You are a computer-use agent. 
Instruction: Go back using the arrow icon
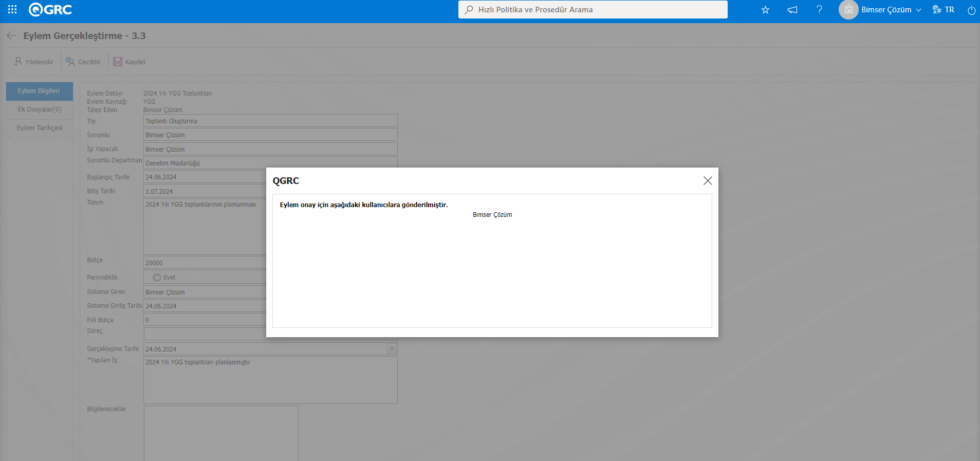tap(11, 35)
